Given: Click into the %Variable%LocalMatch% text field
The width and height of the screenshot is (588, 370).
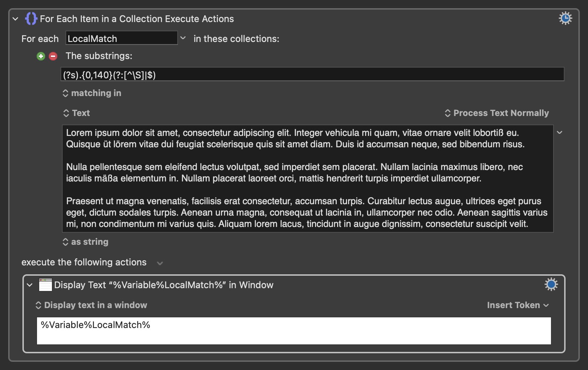Looking at the screenshot, I should [294, 331].
